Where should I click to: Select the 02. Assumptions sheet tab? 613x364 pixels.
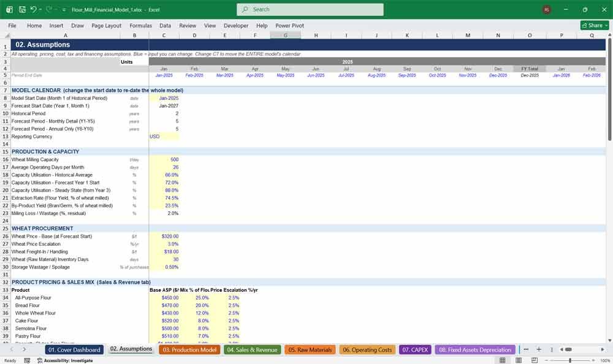pyautogui.click(x=131, y=349)
